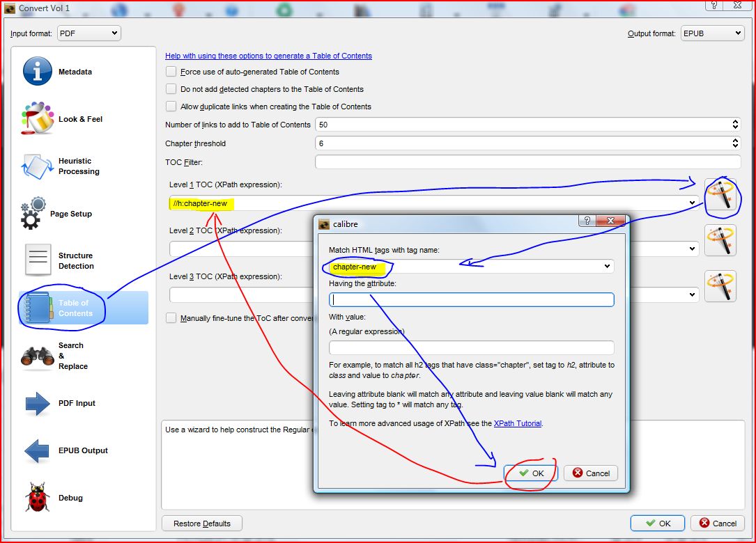Open Table of Contents help link
756x543 pixels.
click(x=268, y=56)
